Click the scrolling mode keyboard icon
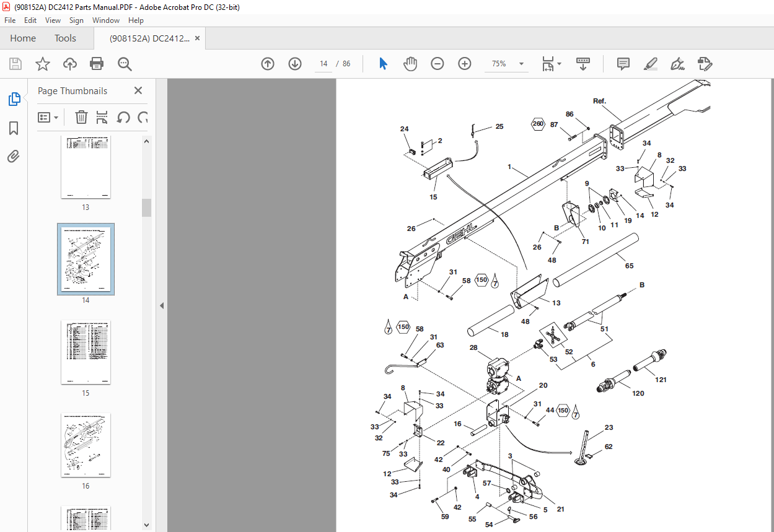The width and height of the screenshot is (774, 532). 583,64
